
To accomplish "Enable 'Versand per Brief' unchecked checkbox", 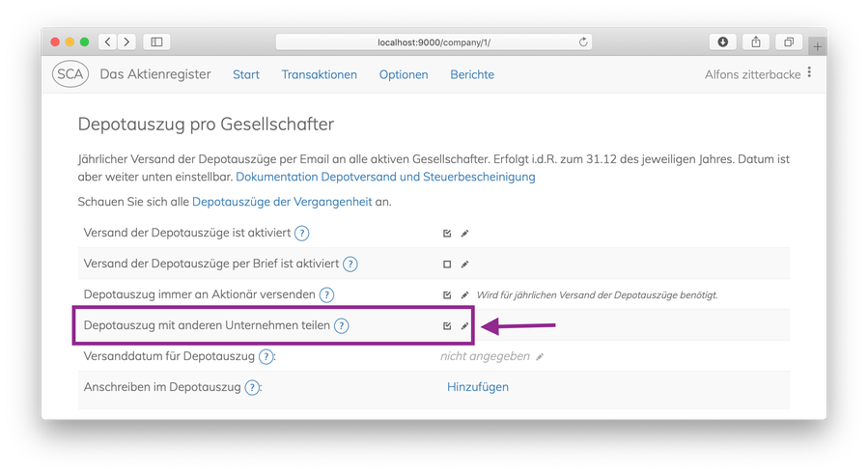I will click(447, 265).
